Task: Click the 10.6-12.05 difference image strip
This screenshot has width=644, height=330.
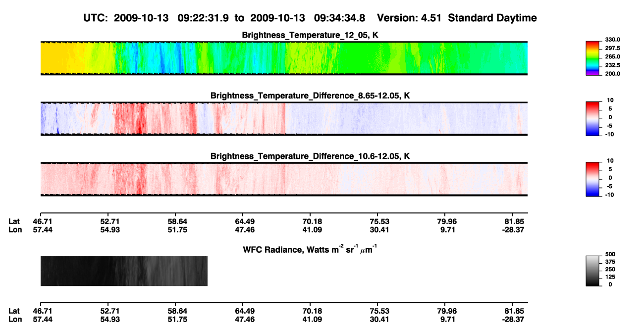Action: pyautogui.click(x=284, y=179)
